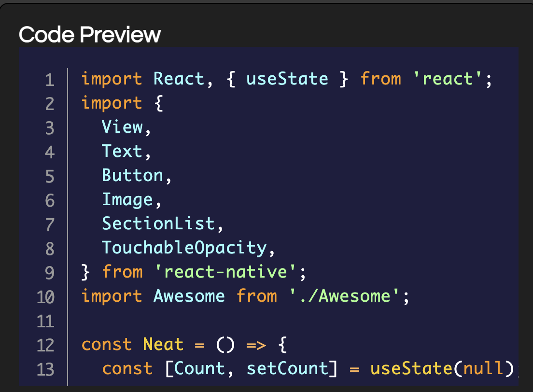Click line number 11 in gutter
Screen dimensions: 533x392
click(x=45, y=322)
